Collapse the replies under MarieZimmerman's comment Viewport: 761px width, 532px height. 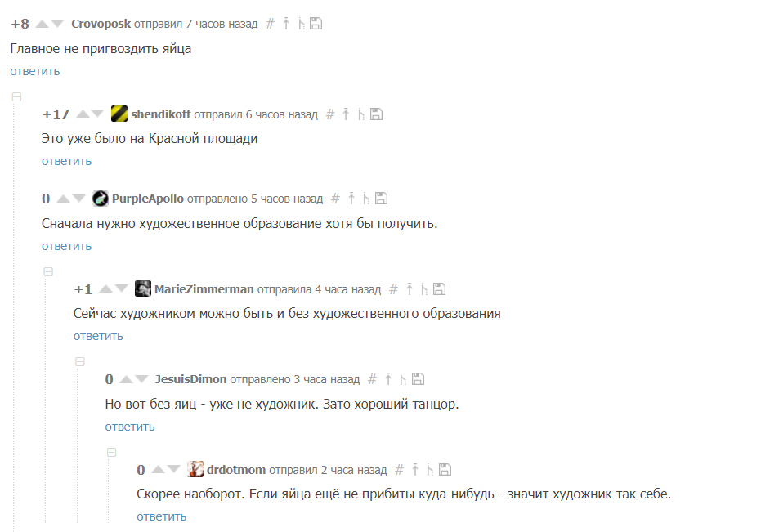pyautogui.click(x=80, y=362)
